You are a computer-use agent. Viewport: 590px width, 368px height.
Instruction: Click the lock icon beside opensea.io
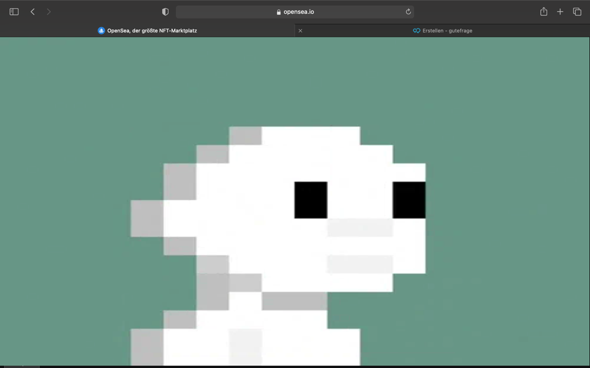(x=279, y=12)
